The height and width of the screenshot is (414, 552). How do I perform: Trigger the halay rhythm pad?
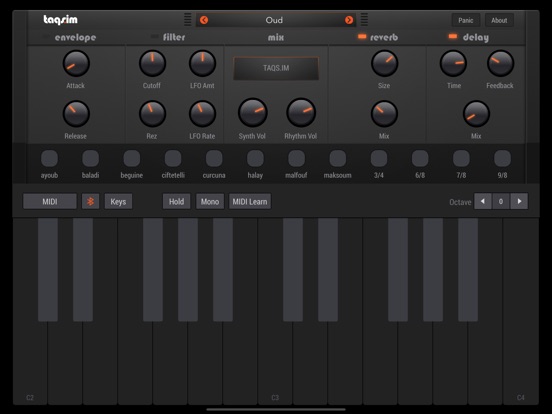click(x=255, y=158)
